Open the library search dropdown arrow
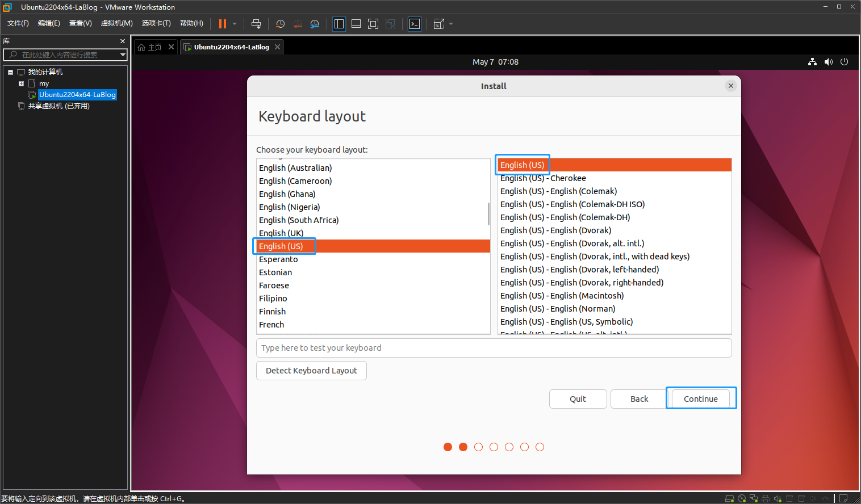Screen dimensions: 861x504 click(x=123, y=54)
